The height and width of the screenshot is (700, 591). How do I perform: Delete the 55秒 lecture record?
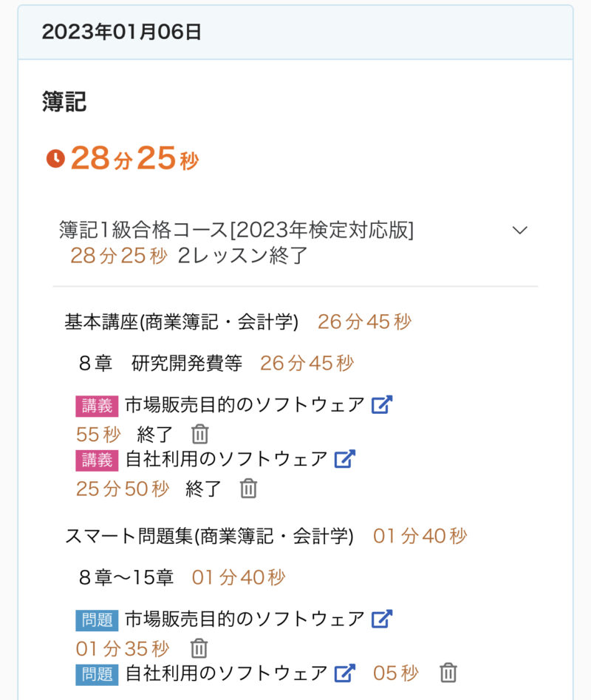pyautogui.click(x=200, y=434)
